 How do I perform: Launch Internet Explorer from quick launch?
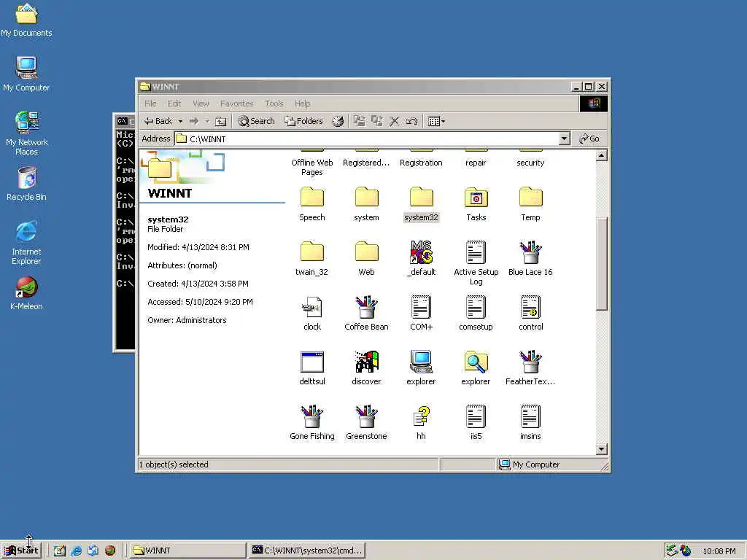(76, 551)
